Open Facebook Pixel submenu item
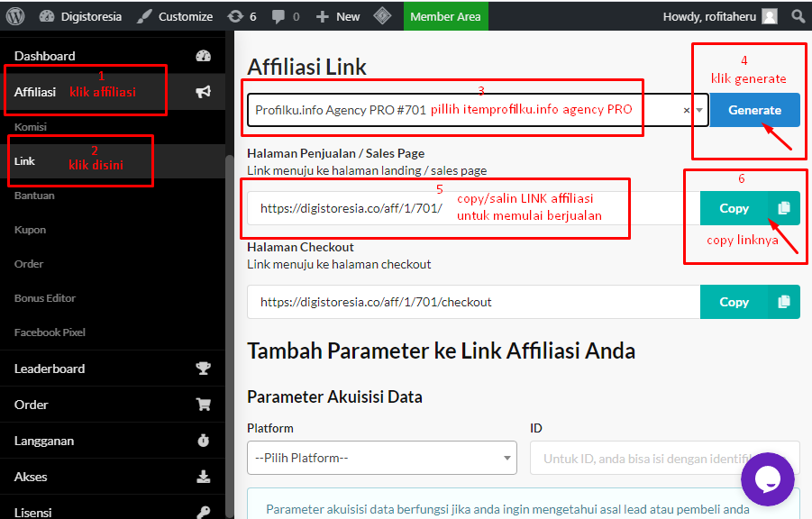This screenshot has height=519, width=812. [x=50, y=332]
